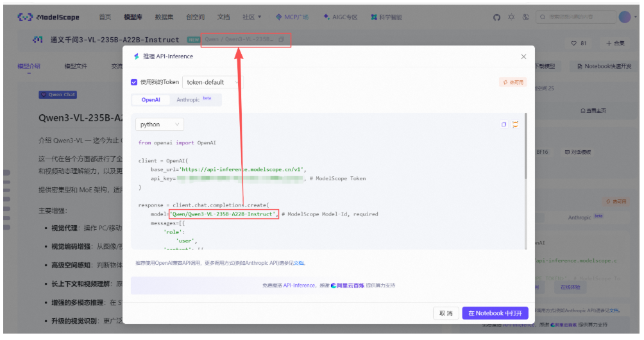Click the base_url string in code
The height and width of the screenshot is (340, 644).
point(242,169)
